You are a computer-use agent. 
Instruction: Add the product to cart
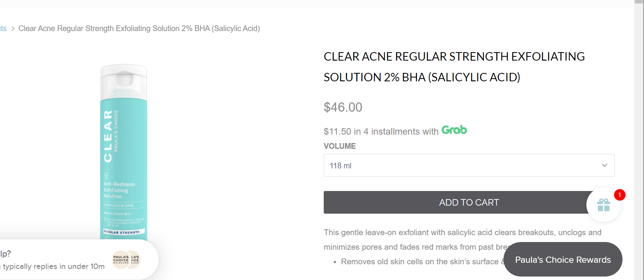tap(469, 202)
